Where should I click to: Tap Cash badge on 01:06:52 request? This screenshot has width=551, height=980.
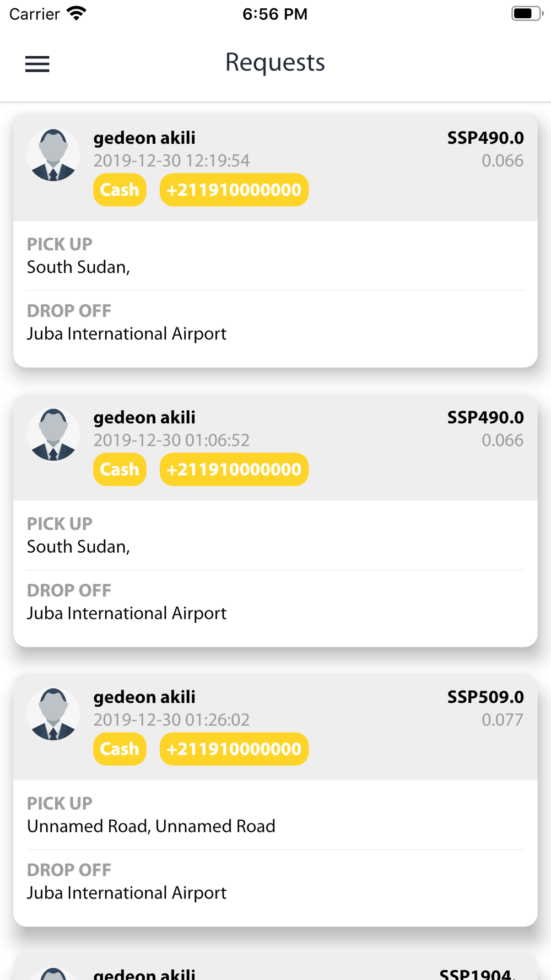coord(120,469)
